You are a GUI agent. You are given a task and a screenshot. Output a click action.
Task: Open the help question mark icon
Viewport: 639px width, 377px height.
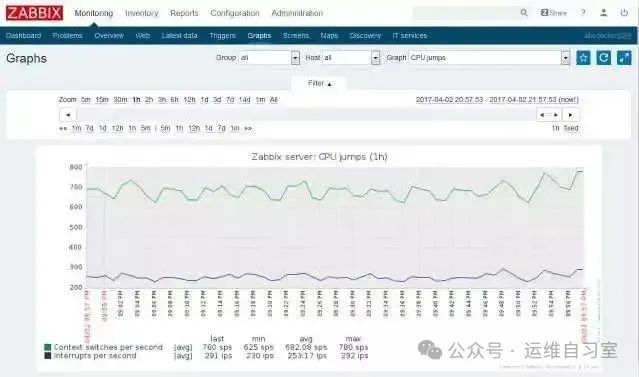(x=583, y=13)
